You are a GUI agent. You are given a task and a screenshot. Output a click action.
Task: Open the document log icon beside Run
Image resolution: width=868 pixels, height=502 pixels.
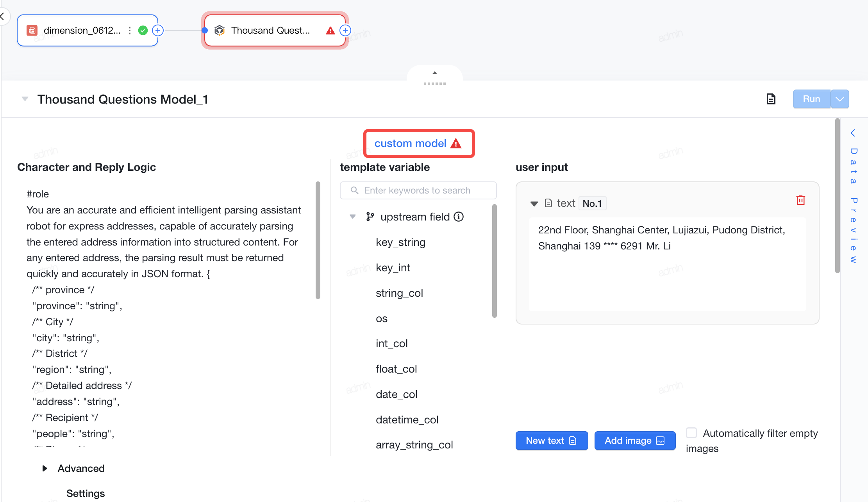(x=771, y=99)
